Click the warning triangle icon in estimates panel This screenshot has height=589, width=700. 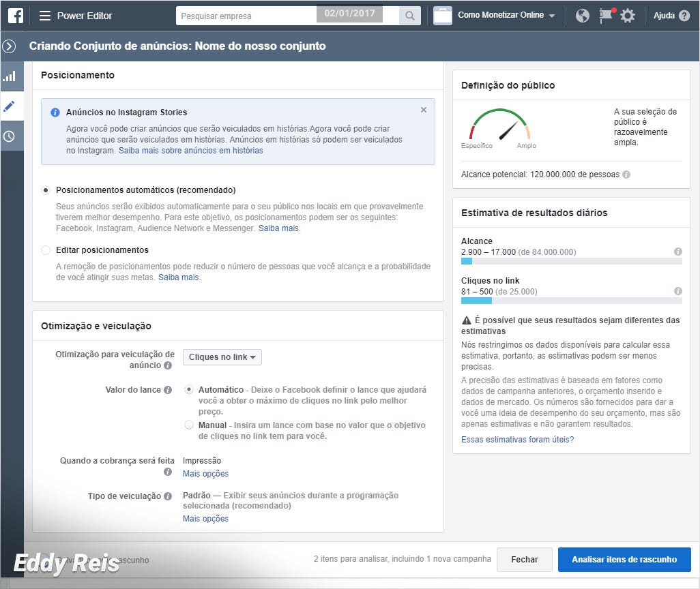point(467,320)
